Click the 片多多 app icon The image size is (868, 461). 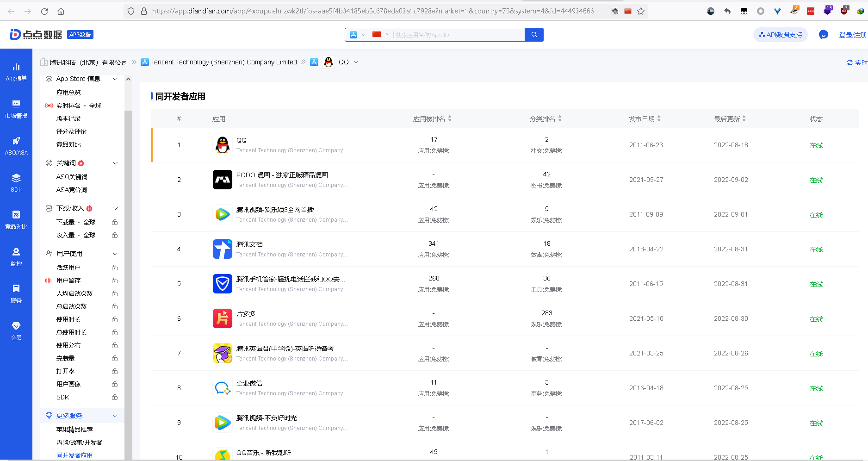click(x=223, y=318)
